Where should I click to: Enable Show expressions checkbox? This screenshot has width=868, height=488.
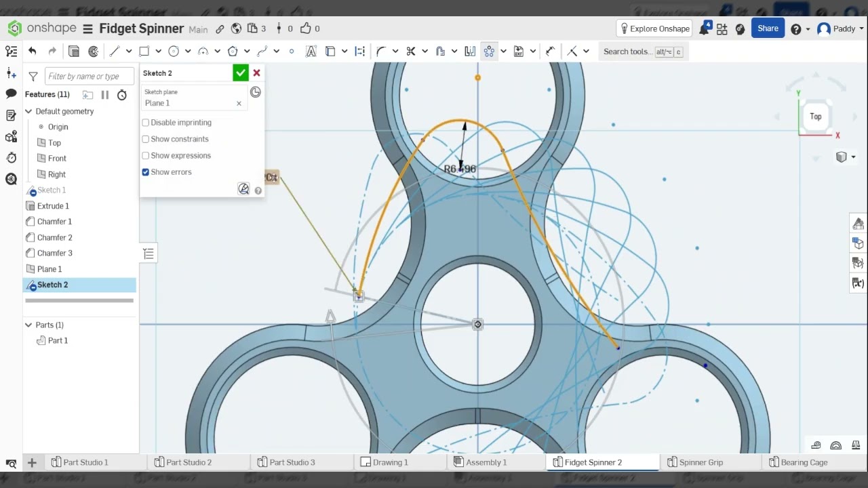click(x=146, y=156)
